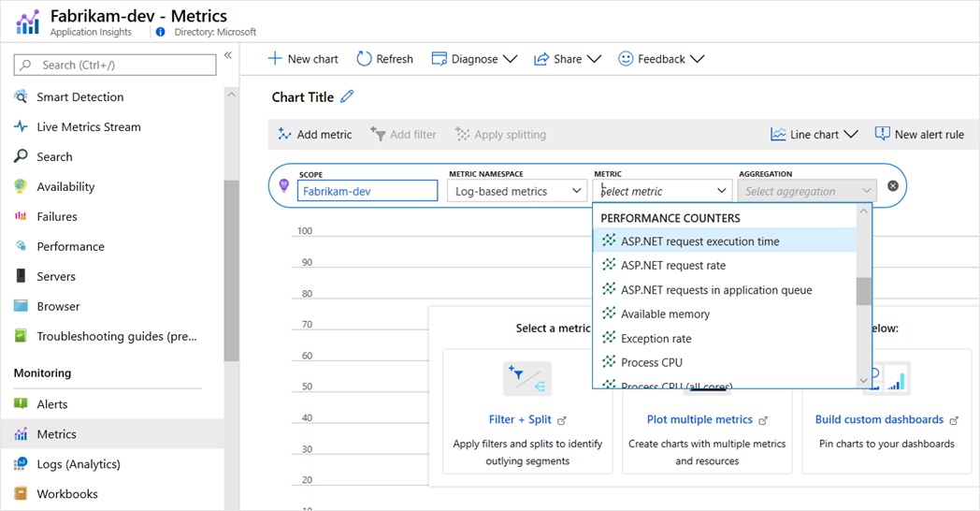Open the Filter + Split link
980x511 pixels.
tap(520, 419)
